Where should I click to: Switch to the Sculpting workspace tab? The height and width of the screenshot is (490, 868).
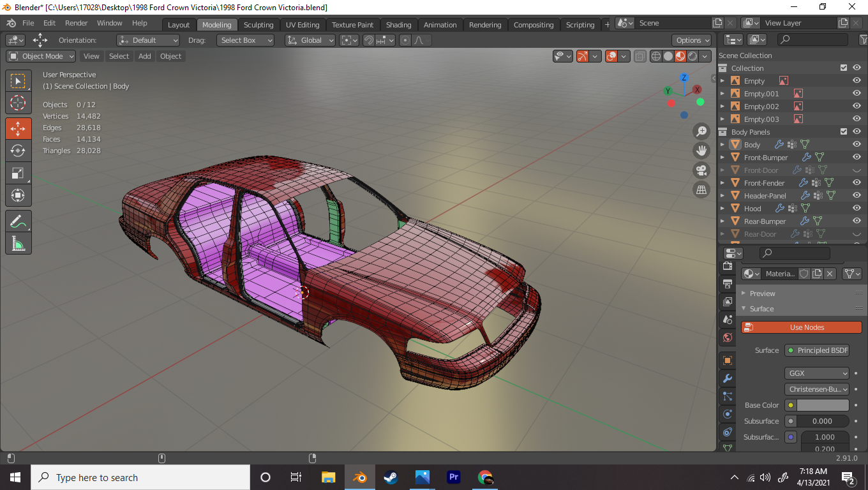258,25
